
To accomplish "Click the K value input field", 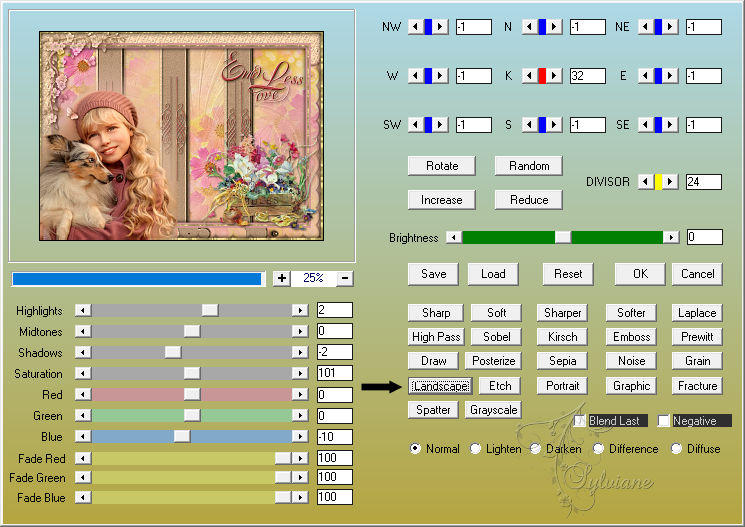I will (588, 76).
